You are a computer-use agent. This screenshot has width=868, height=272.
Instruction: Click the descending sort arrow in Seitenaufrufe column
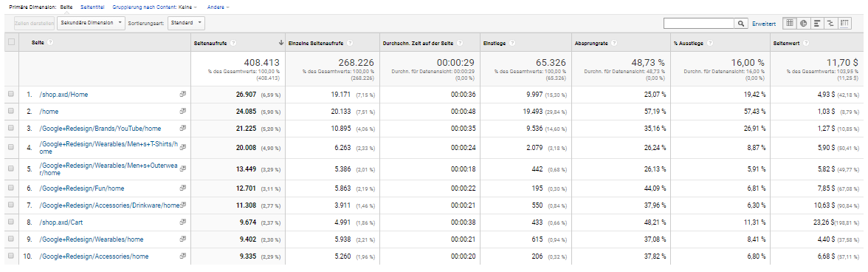(281, 43)
